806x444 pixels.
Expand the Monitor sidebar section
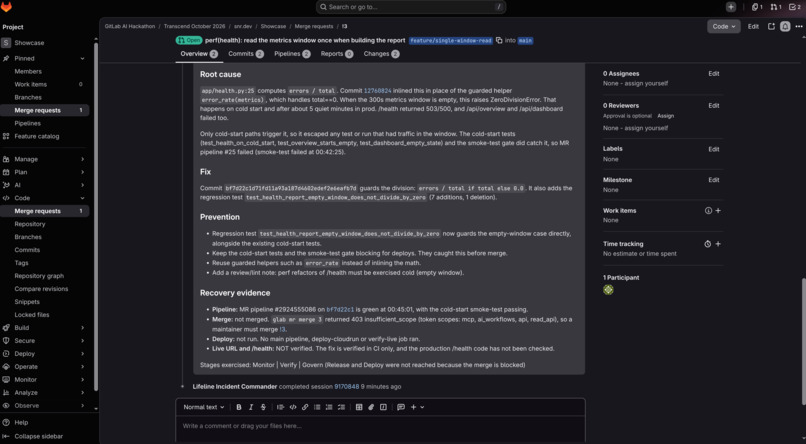[44, 380]
